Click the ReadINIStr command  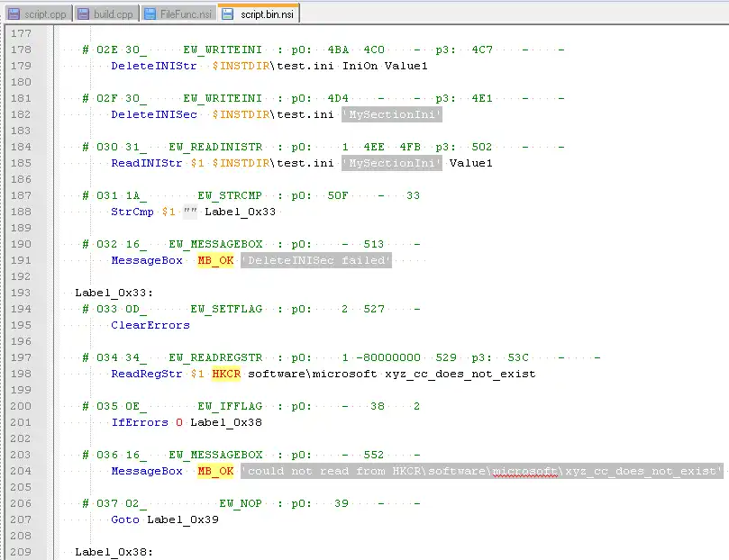point(147,163)
